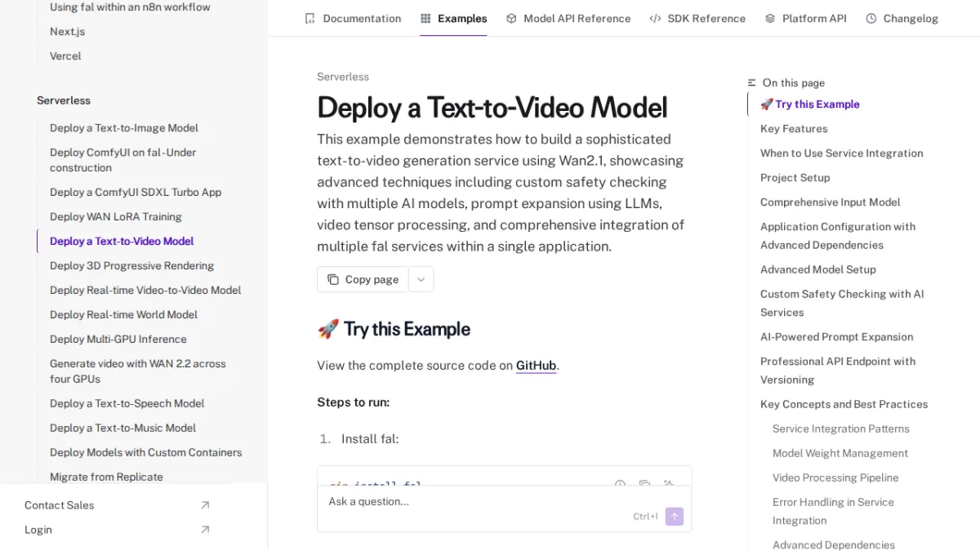Image resolution: width=980 pixels, height=551 pixels.
Task: Open the Contact Sales external link
Action: click(x=117, y=505)
